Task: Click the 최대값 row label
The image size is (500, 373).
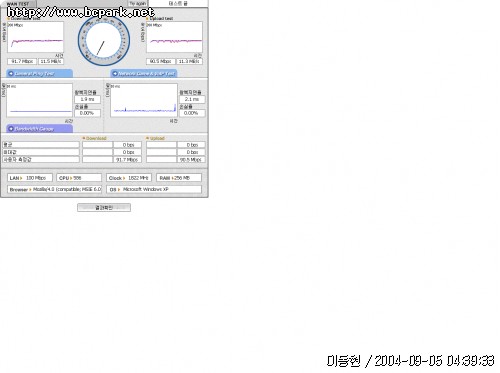Action: 41,152
